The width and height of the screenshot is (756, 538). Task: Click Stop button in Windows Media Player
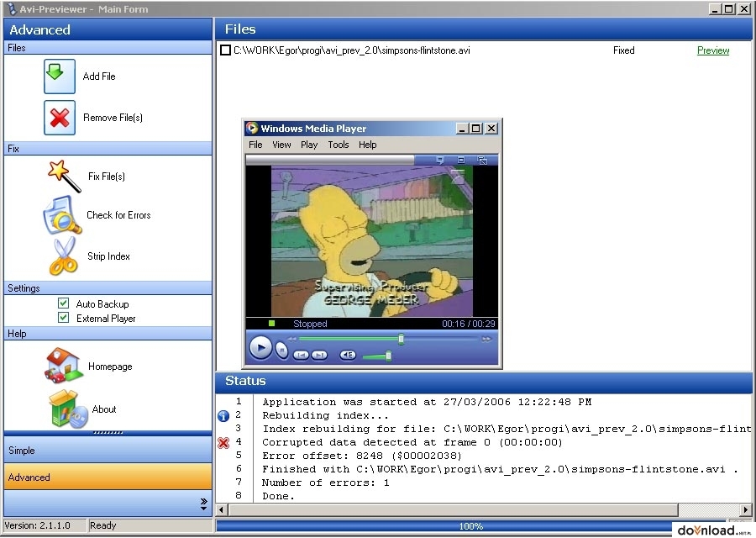(x=282, y=350)
